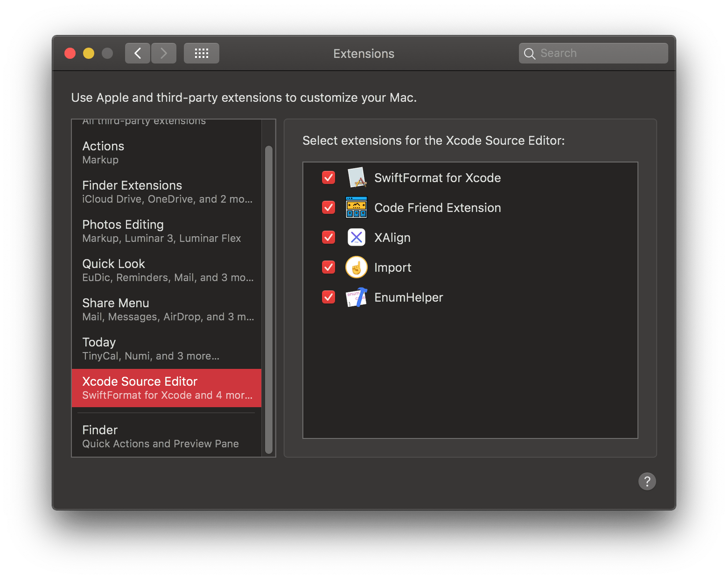Select the Today extensions category
Screen dimensions: 728x579
click(x=167, y=349)
